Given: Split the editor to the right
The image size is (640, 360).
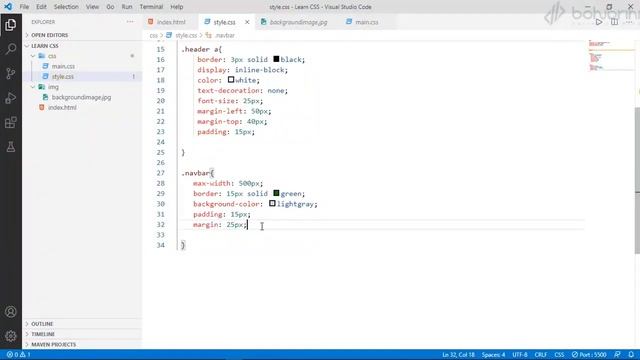Looking at the screenshot, I should click(x=614, y=22).
